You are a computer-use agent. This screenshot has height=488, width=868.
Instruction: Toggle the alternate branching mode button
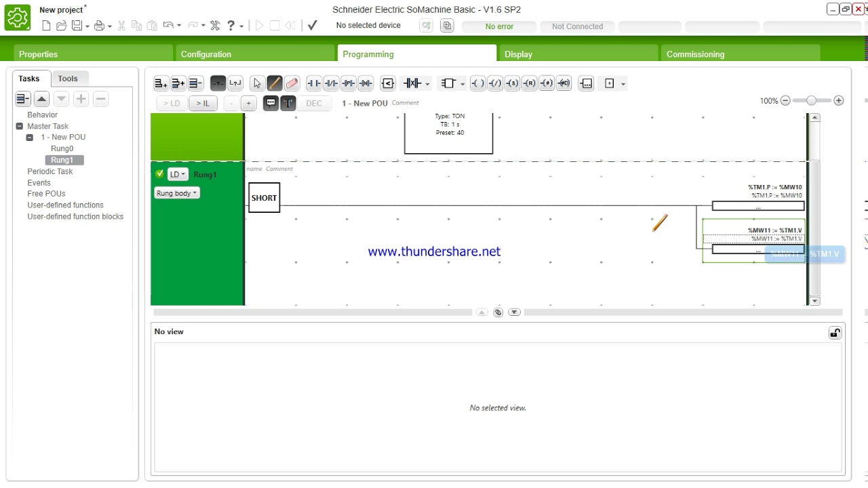tap(235, 83)
